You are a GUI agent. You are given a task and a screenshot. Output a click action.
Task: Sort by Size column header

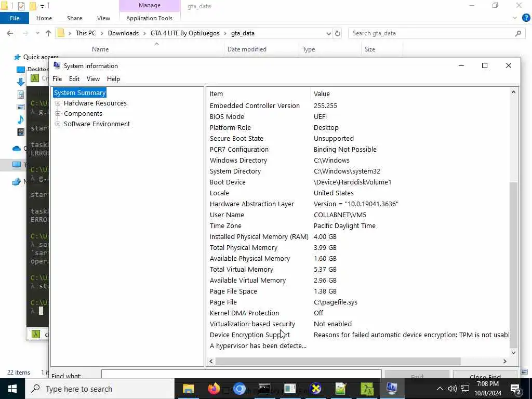pyautogui.click(x=370, y=49)
